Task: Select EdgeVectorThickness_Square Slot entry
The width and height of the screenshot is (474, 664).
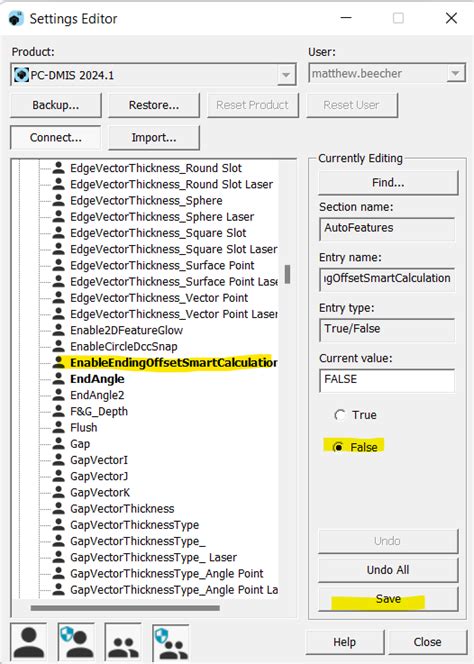Action: [x=158, y=233]
